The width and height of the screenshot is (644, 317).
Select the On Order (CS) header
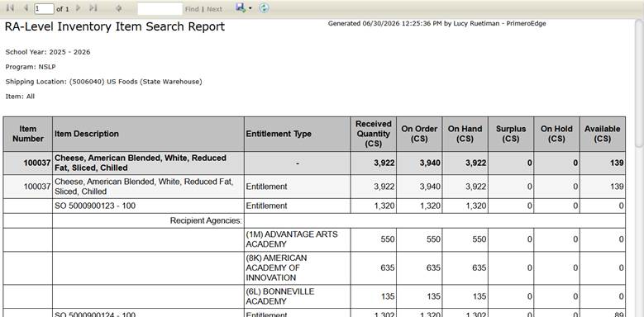tap(419, 134)
